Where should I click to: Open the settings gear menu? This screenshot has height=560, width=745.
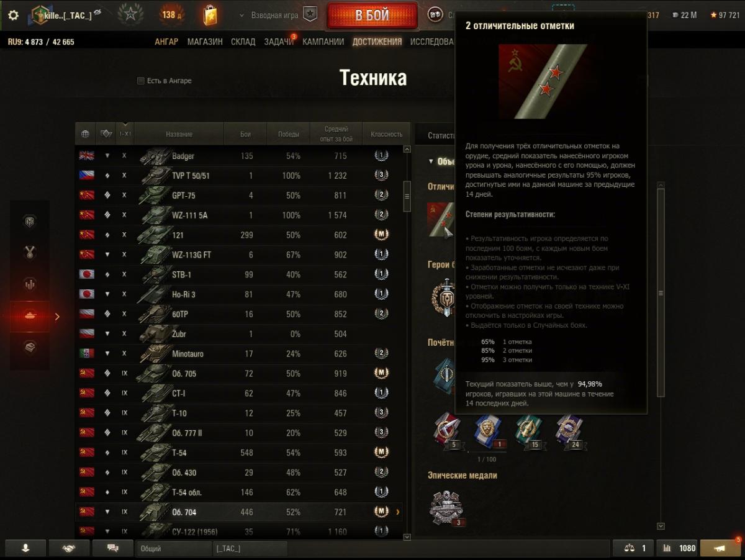coord(13,16)
